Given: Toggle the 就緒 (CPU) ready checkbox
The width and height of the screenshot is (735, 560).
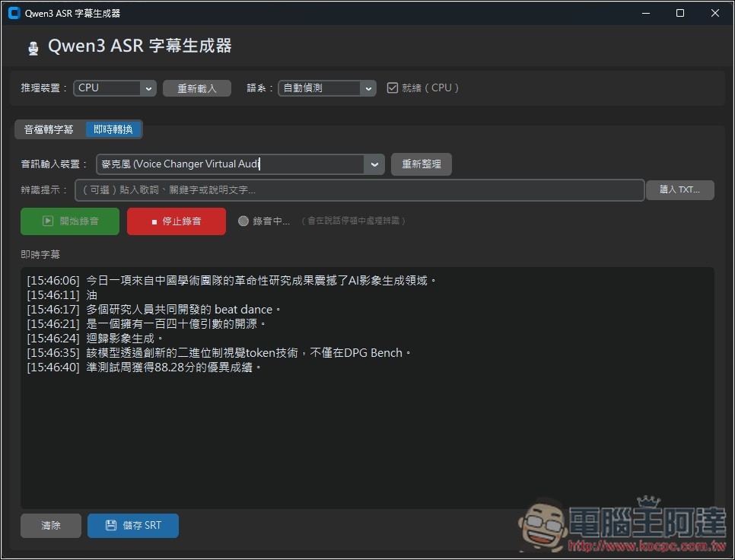Looking at the screenshot, I should click(393, 88).
